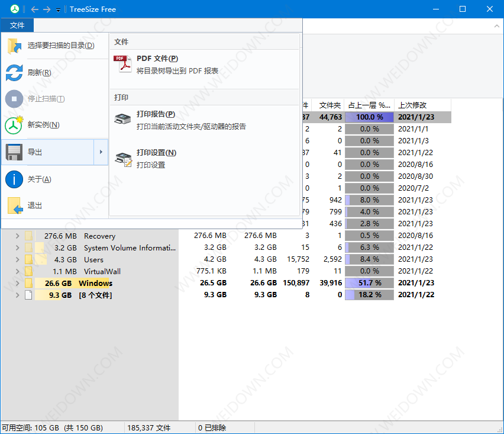Expand the Windows folder node

point(17,283)
